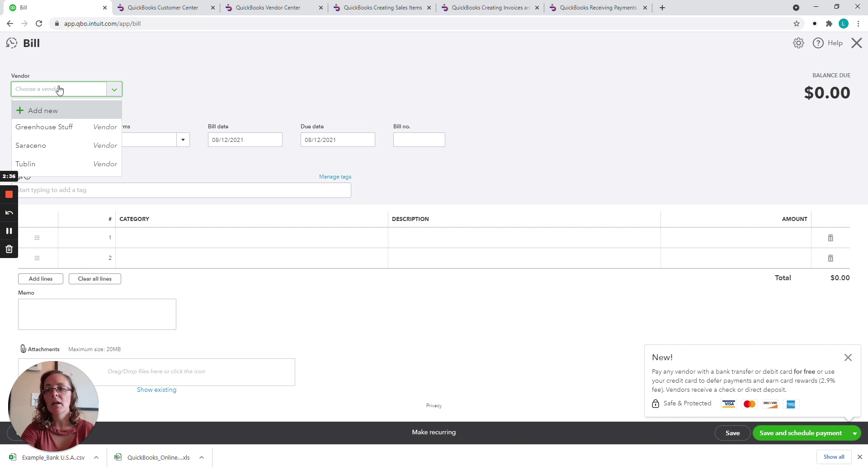Dismiss the New! payment popup
Viewport: 868px width, 470px height.
848,357
